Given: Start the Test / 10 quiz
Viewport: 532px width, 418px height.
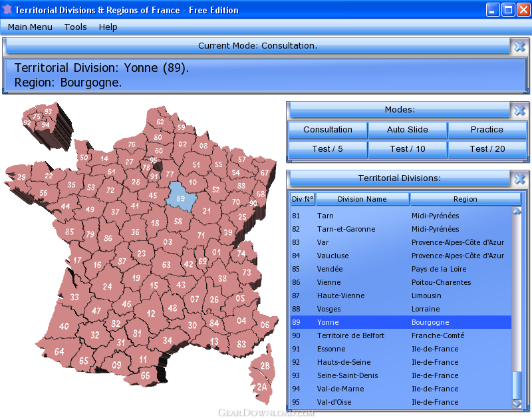Looking at the screenshot, I should (x=408, y=149).
